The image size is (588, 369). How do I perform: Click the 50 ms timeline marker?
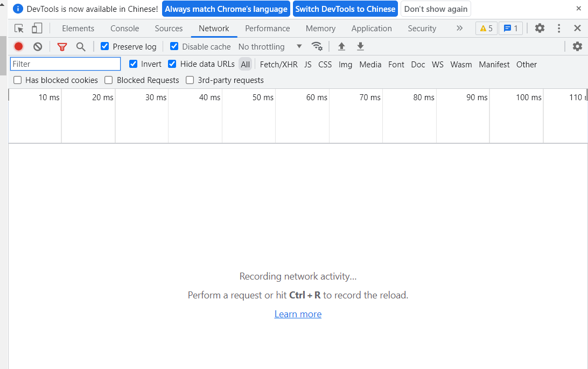click(x=263, y=97)
